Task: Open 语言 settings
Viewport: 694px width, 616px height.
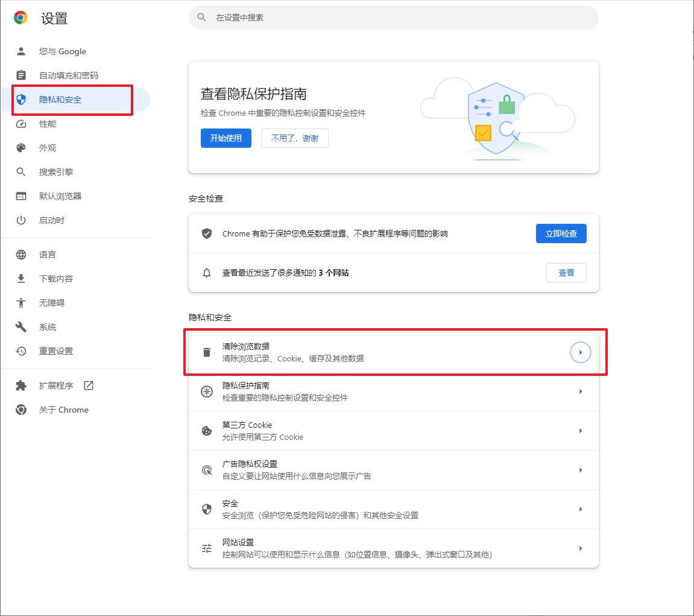Action: coord(75,255)
